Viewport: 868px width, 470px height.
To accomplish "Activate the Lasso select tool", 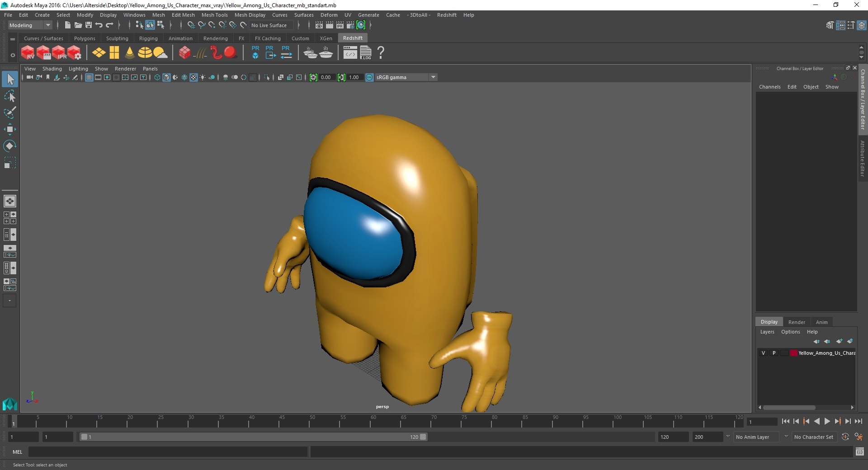I will pos(10,96).
